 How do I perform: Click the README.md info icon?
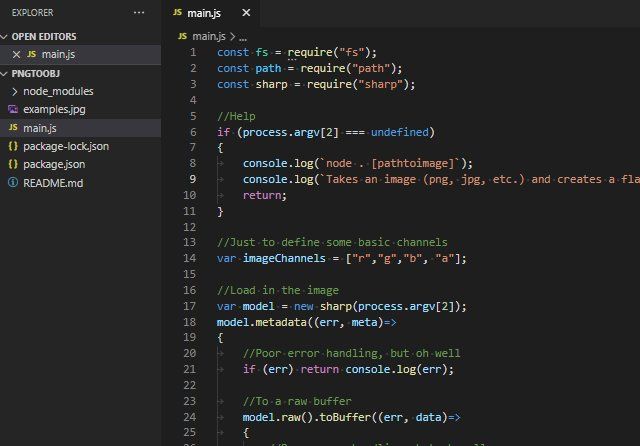(13, 183)
